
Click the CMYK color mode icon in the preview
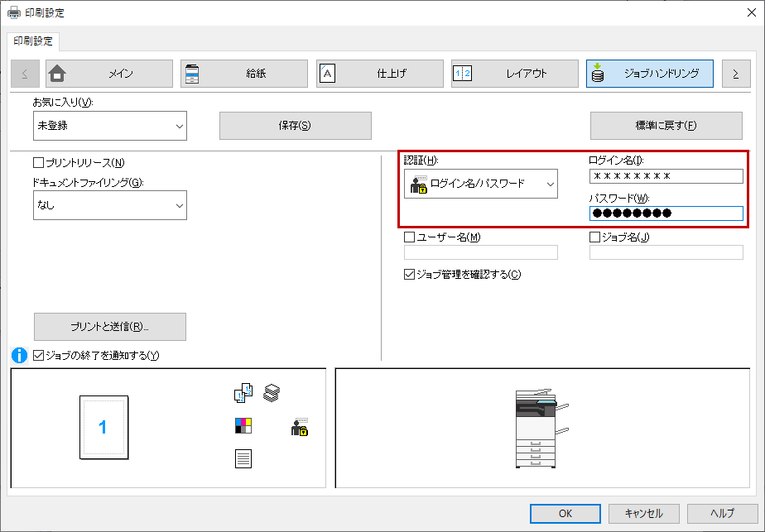point(243,426)
